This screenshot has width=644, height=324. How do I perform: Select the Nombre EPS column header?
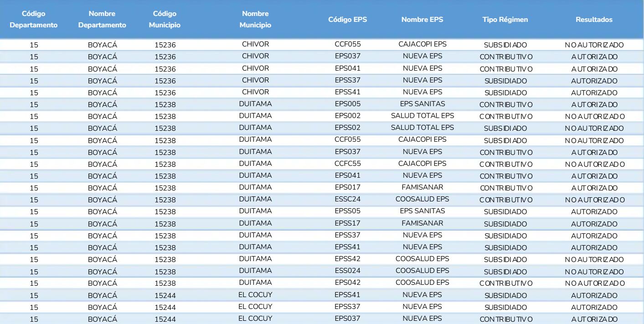[x=422, y=20]
